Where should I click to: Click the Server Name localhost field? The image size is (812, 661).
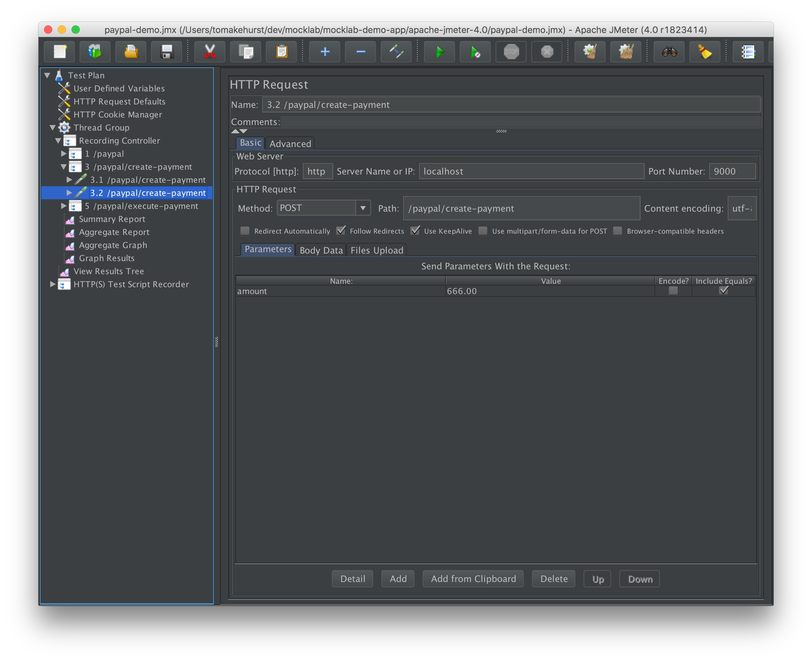(x=531, y=171)
